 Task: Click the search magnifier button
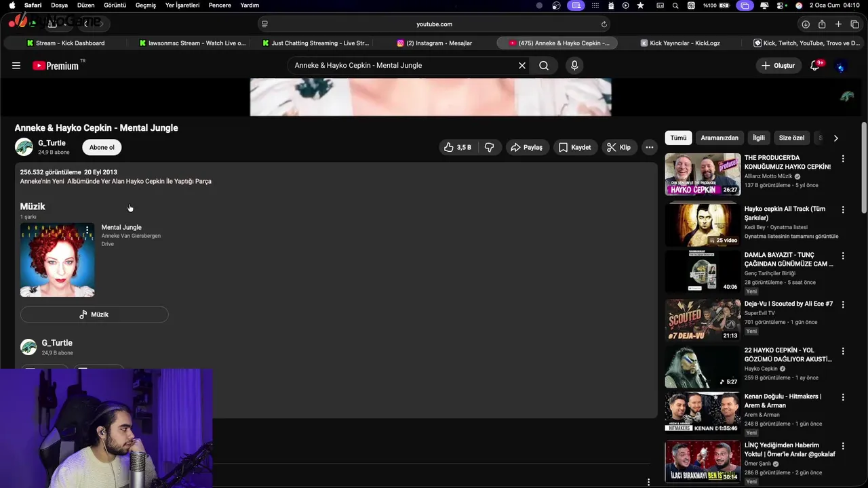point(544,66)
